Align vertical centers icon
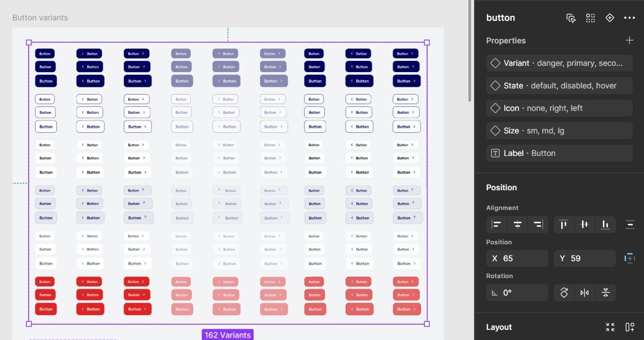 click(584, 224)
